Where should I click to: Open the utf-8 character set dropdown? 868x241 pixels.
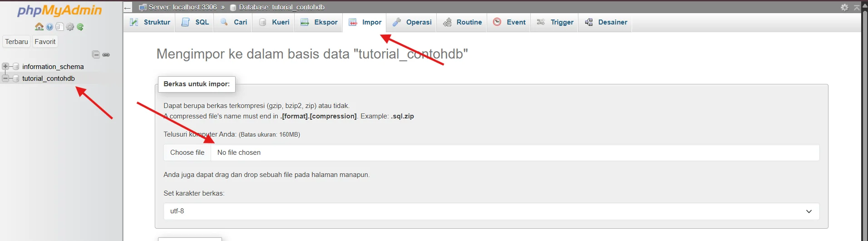click(492, 211)
